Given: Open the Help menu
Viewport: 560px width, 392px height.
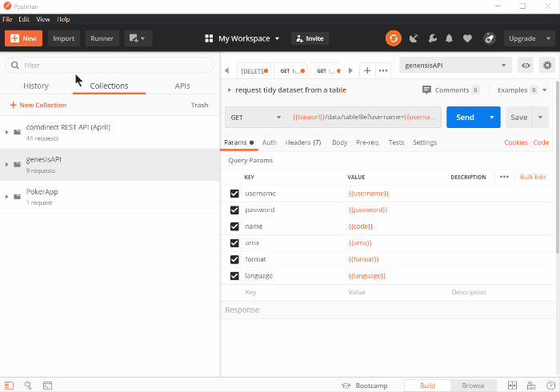Looking at the screenshot, I should pyautogui.click(x=63, y=19).
